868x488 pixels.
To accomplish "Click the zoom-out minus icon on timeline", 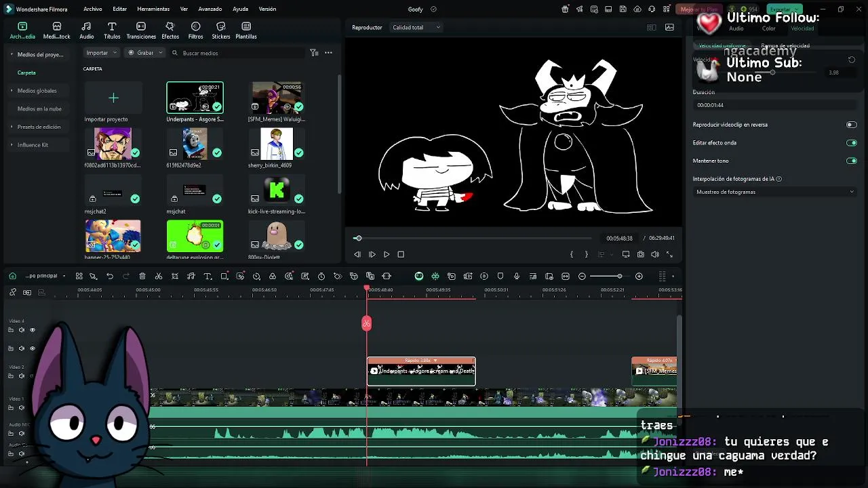I will [582, 277].
